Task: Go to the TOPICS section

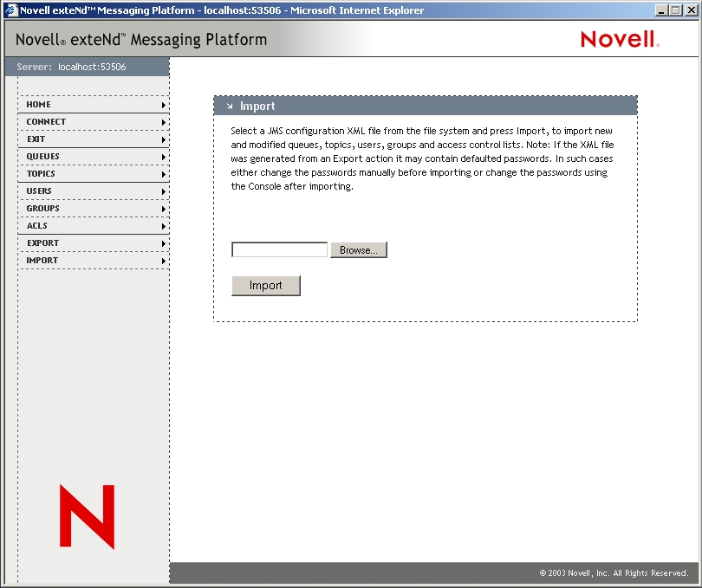Action: (94, 173)
